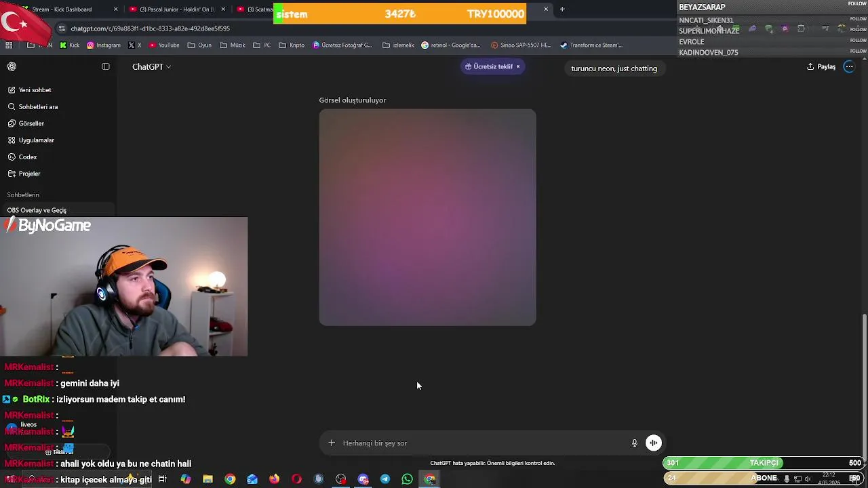This screenshot has width=868, height=488.
Task: Start a new chat with Yeni sohbet
Action: coord(35,90)
